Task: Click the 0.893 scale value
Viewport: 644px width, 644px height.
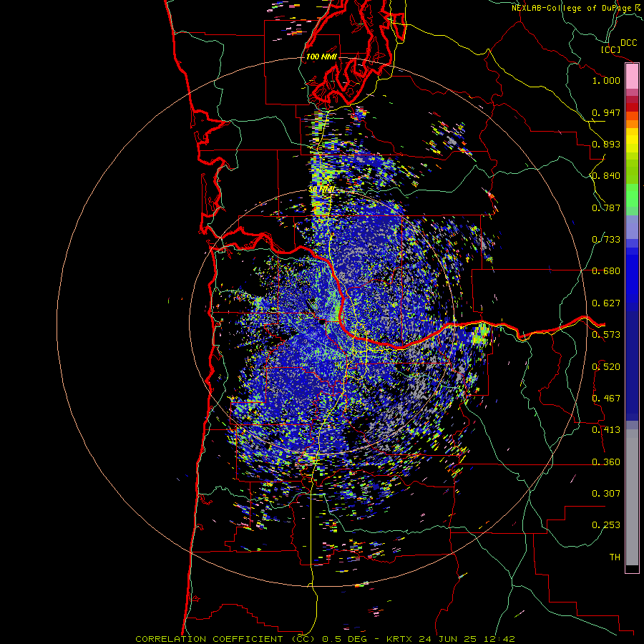Action: (606, 144)
